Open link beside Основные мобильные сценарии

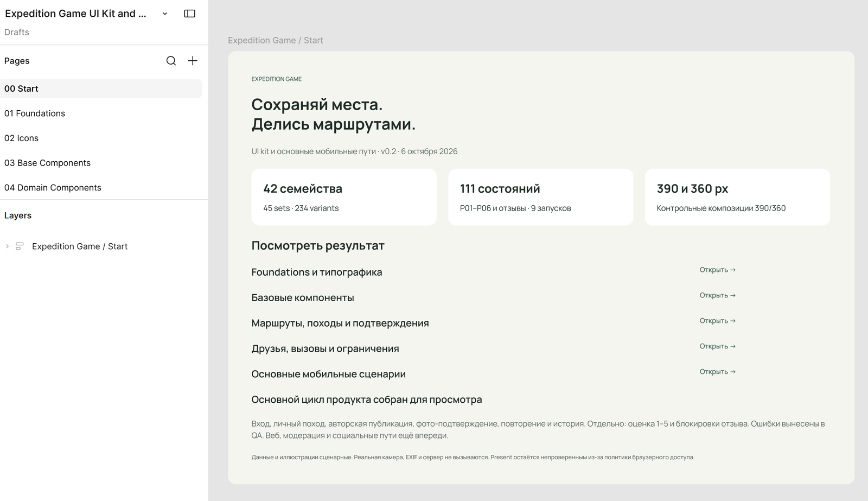[717, 372]
